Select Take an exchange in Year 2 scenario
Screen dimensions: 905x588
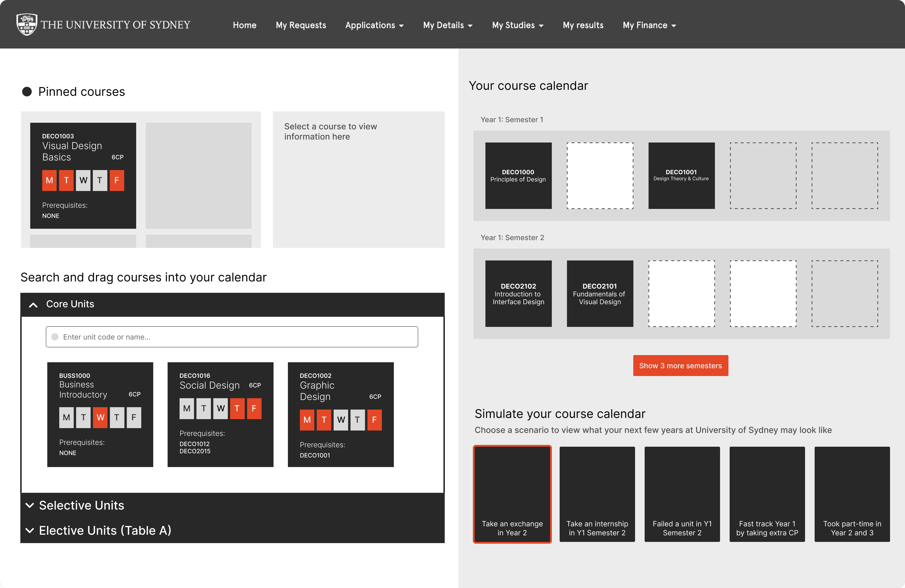(x=512, y=494)
